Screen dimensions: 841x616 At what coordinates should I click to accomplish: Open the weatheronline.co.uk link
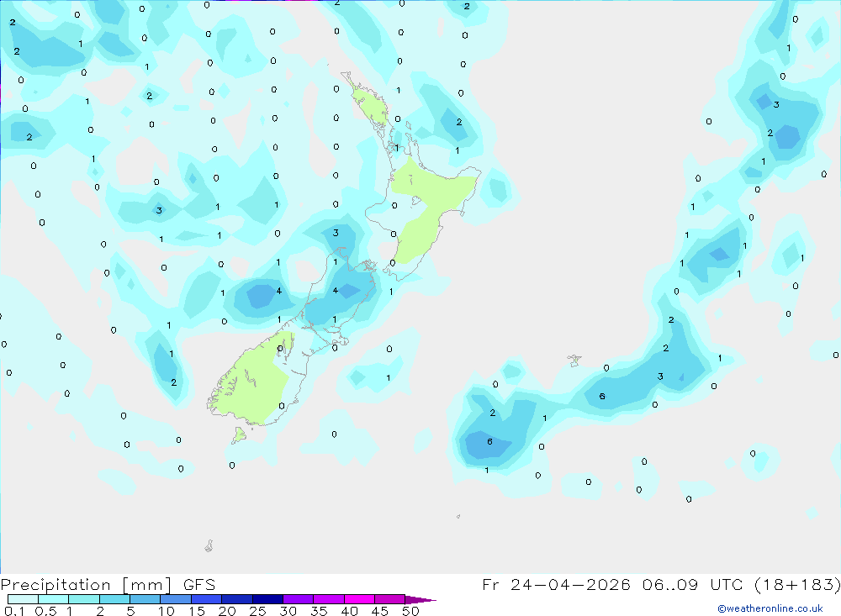(770, 608)
